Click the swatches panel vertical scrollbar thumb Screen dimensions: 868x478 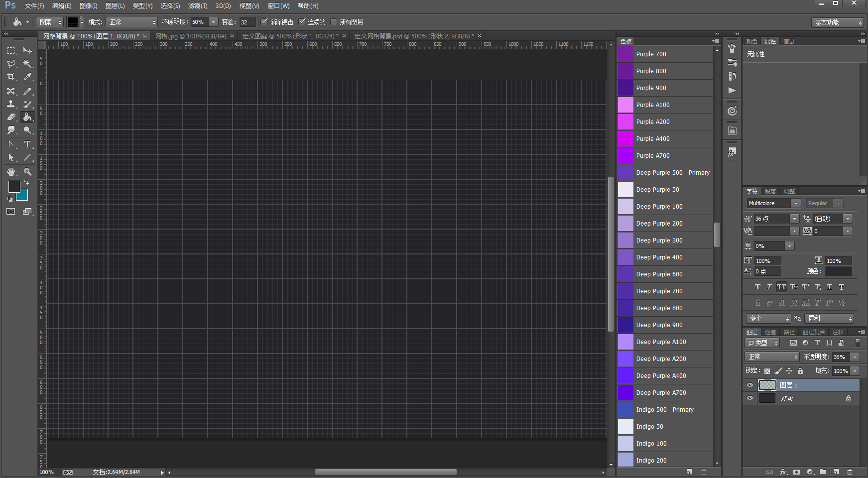pos(717,235)
